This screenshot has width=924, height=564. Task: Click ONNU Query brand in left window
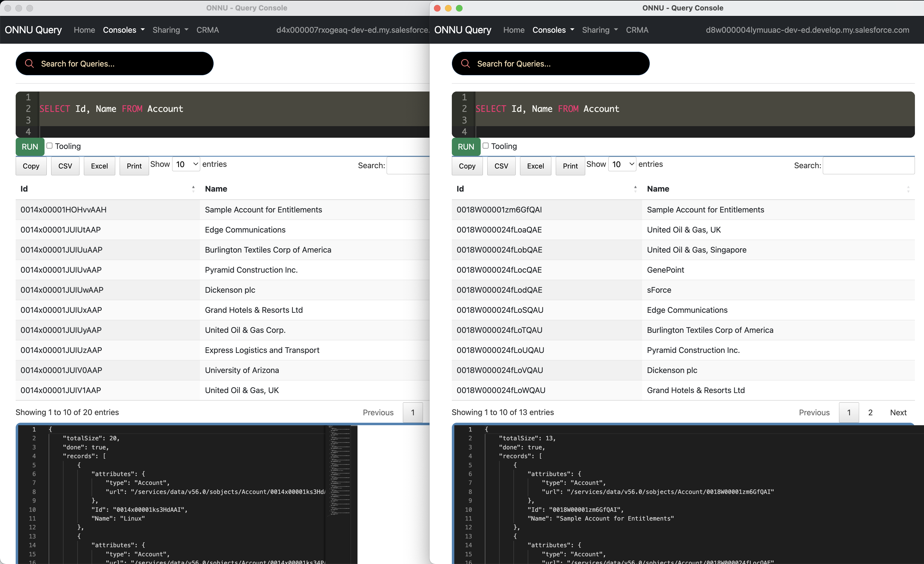click(33, 30)
